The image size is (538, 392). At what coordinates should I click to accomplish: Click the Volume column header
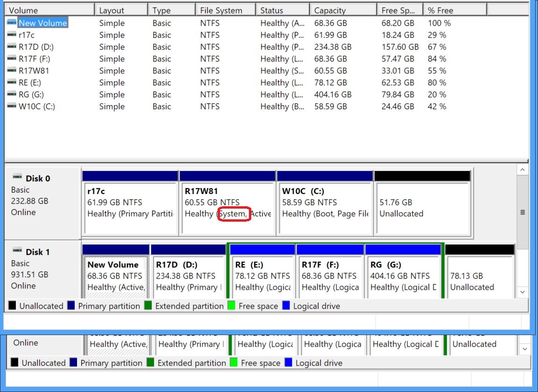50,10
